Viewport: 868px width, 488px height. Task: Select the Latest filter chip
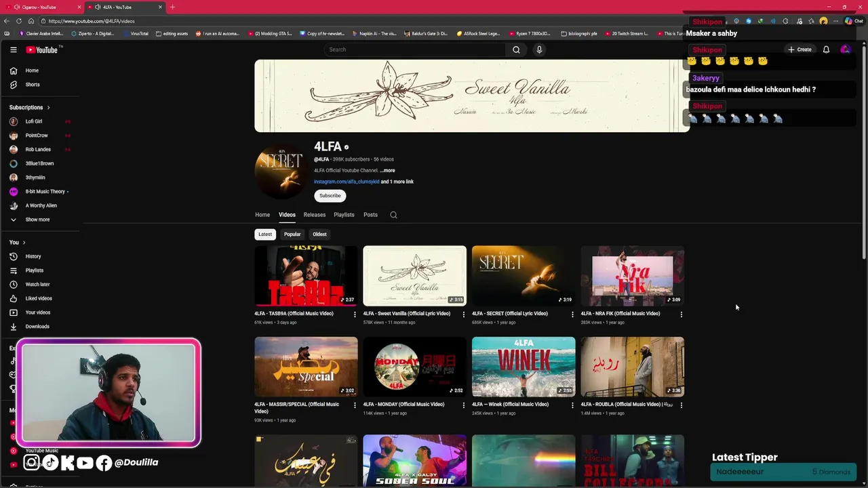(x=265, y=235)
